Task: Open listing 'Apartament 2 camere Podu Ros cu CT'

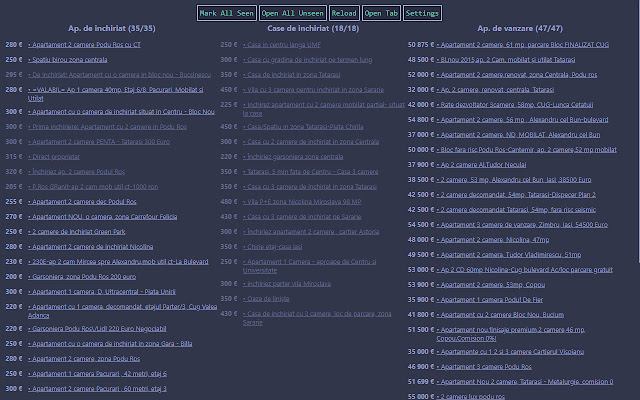Action: (x=84, y=45)
